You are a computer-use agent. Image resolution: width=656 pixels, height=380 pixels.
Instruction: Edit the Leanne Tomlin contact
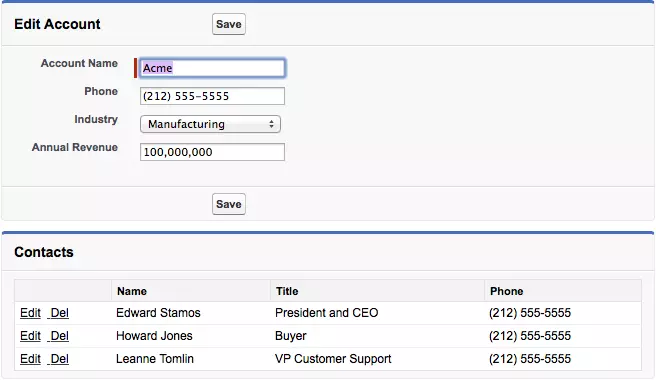click(31, 359)
